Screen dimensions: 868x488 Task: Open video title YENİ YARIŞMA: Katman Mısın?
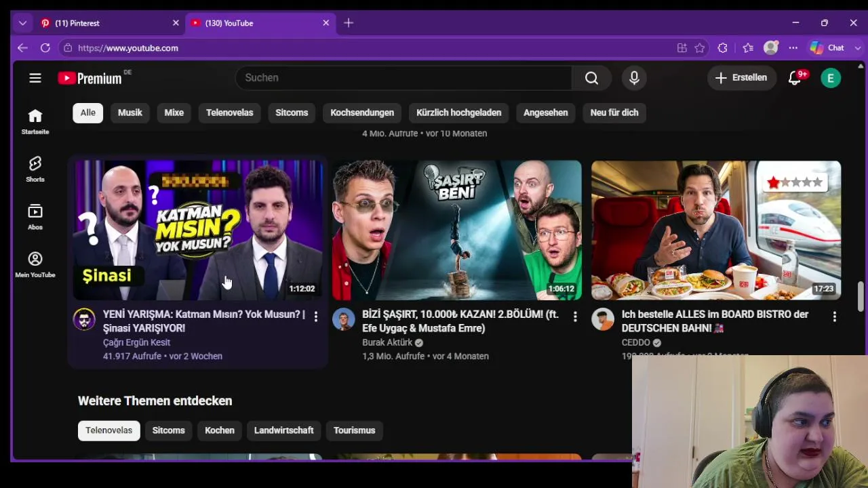tap(204, 321)
